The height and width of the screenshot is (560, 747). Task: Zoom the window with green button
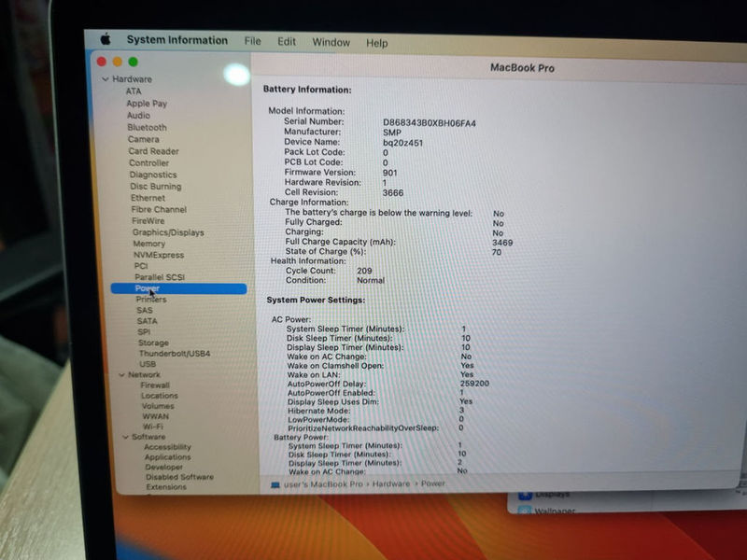coord(134,62)
